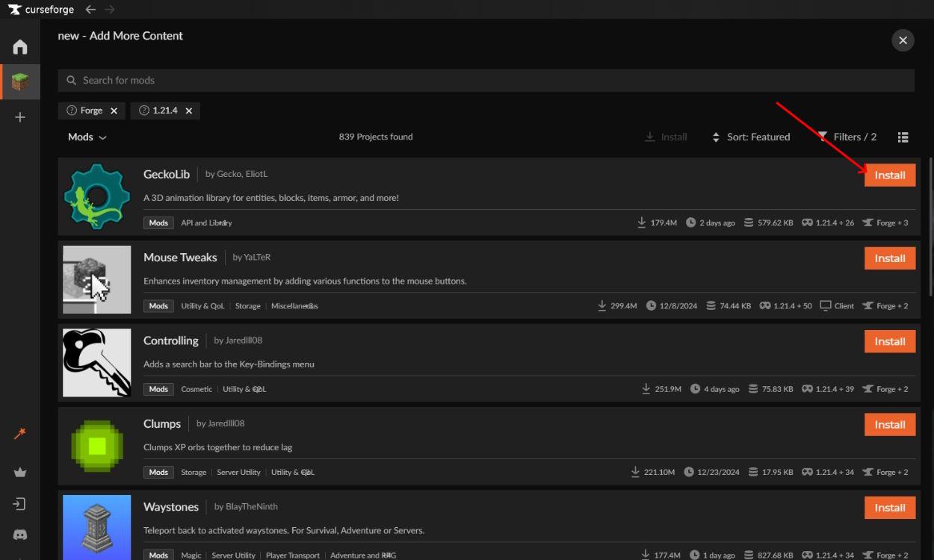Remove the Forge filter chip
The height and width of the screenshot is (560, 934).
coord(114,111)
